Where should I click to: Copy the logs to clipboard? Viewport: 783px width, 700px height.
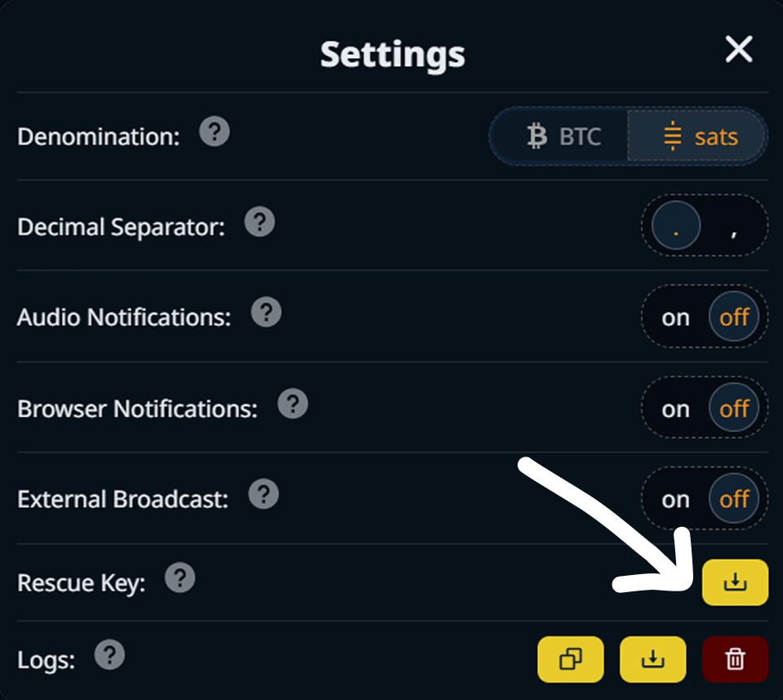pos(570,659)
